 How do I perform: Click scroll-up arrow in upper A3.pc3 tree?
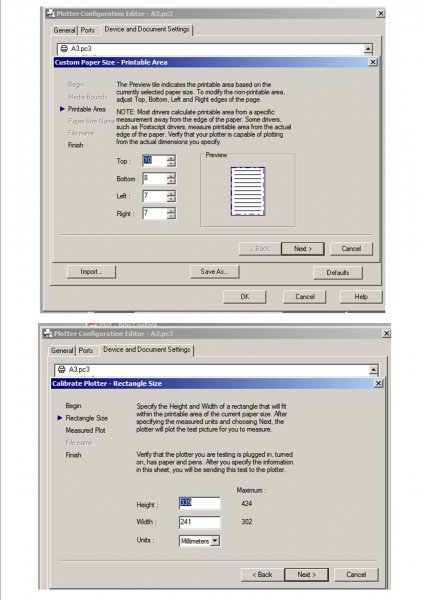(x=368, y=49)
